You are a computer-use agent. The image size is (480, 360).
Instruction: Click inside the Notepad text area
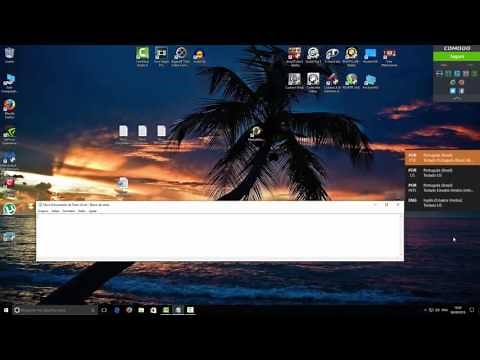(x=218, y=236)
